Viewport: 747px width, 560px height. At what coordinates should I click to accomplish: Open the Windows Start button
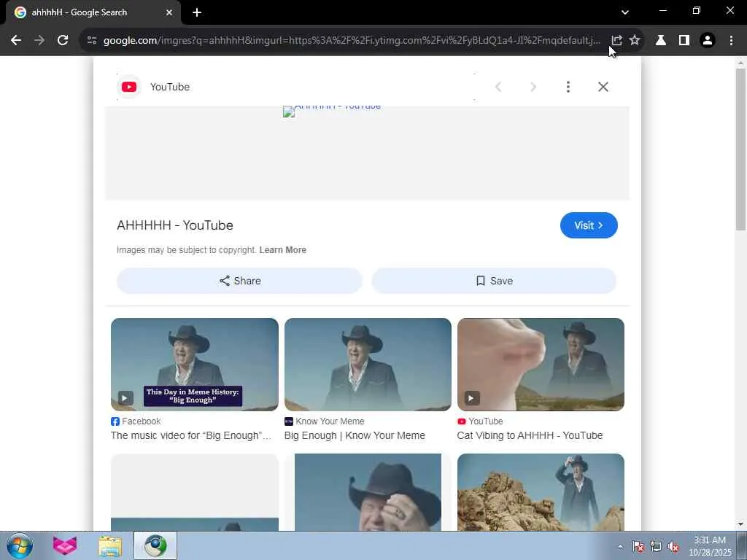pyautogui.click(x=20, y=545)
